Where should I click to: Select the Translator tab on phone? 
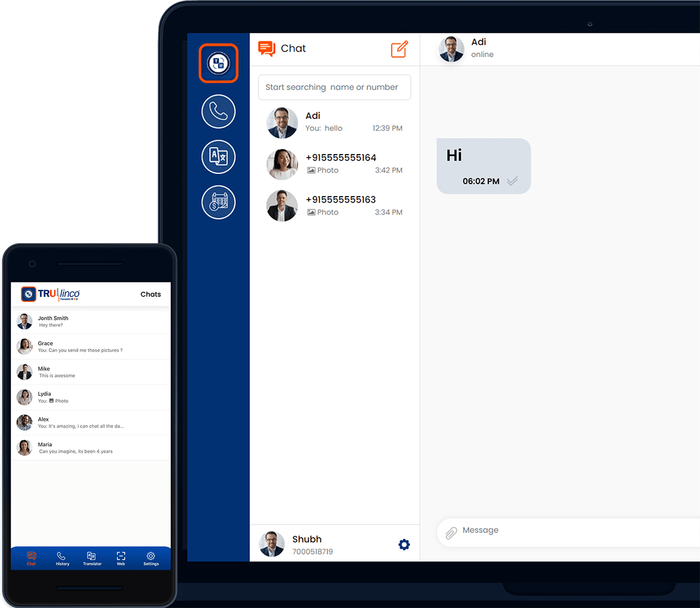92,558
